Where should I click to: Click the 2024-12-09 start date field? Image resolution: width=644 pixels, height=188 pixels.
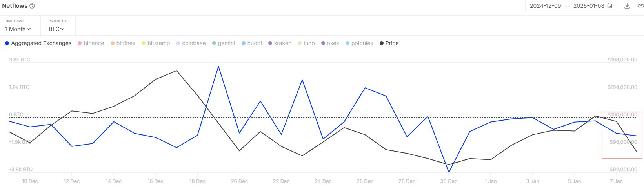545,6
